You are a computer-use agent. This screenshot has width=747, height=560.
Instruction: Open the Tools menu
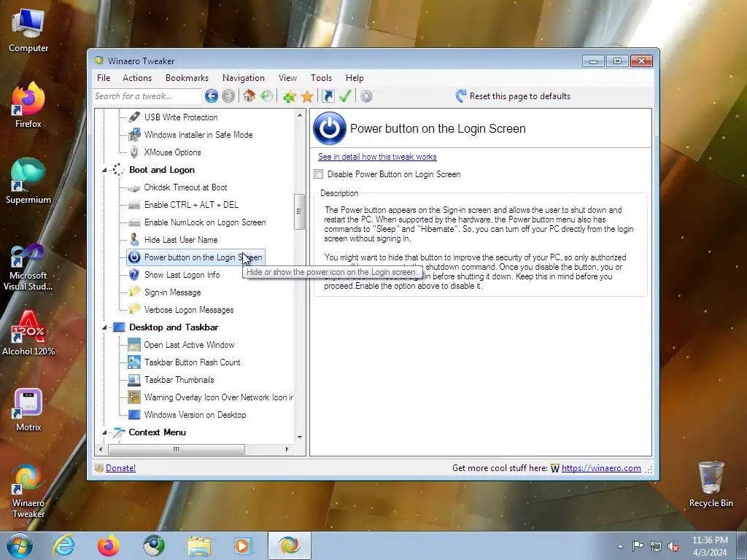pos(321,77)
